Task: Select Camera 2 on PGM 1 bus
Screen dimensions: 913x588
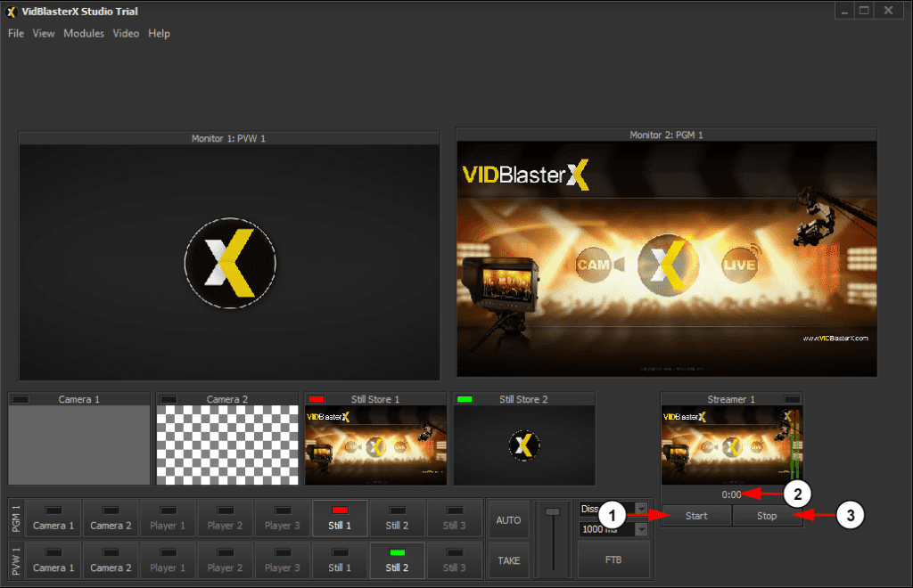Action: coord(111,519)
